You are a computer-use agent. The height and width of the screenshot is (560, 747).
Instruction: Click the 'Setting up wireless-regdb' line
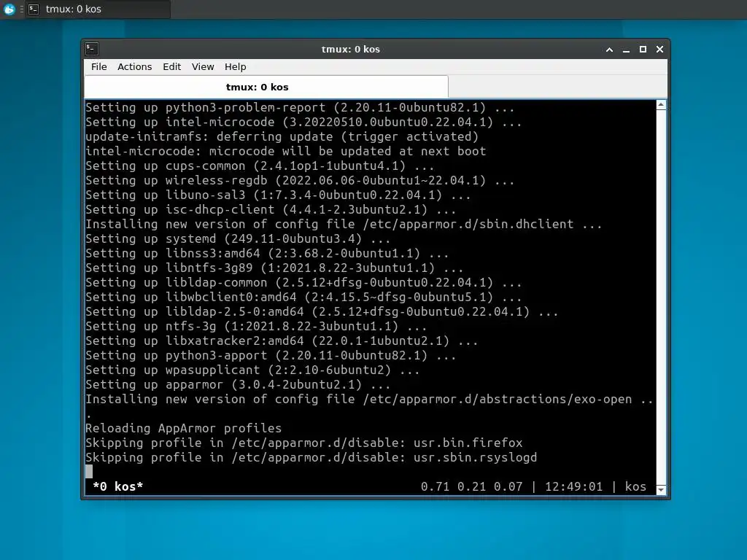pos(300,181)
